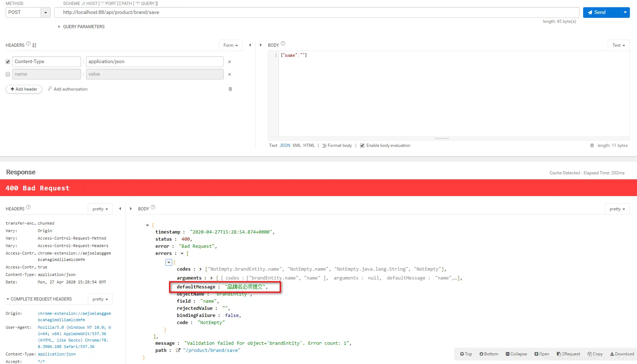This screenshot has width=637, height=364.
Task: Open response headers pretty dropdown
Action: [100, 209]
